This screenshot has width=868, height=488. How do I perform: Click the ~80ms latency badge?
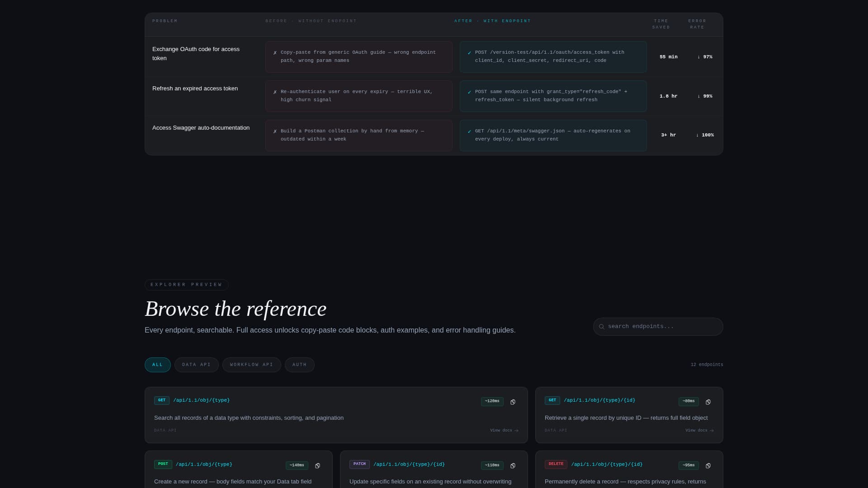click(x=689, y=401)
